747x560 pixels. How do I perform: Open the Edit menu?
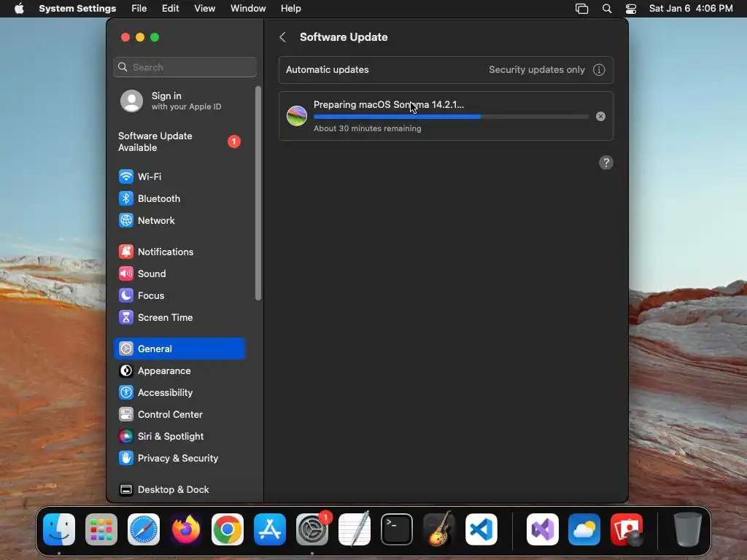(170, 9)
